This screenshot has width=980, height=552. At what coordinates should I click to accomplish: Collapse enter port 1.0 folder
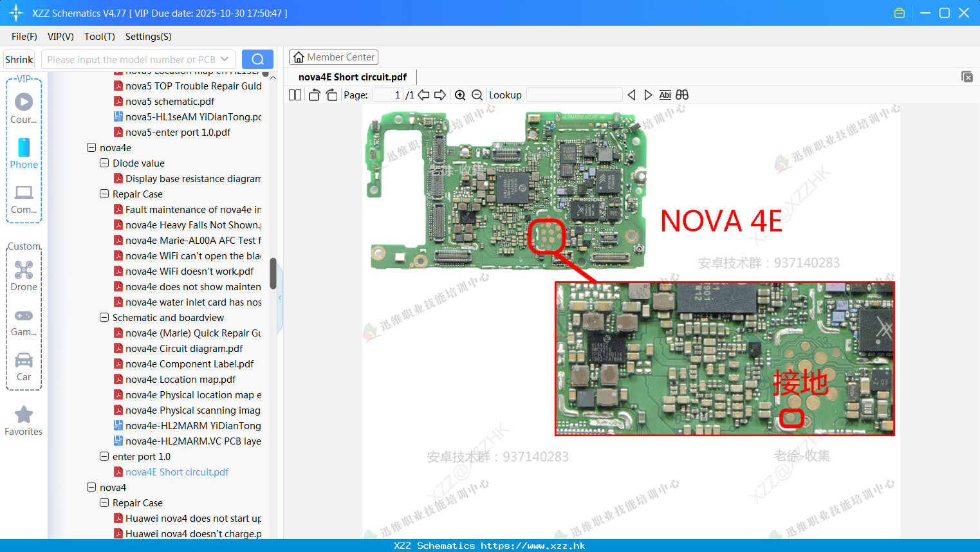point(104,457)
